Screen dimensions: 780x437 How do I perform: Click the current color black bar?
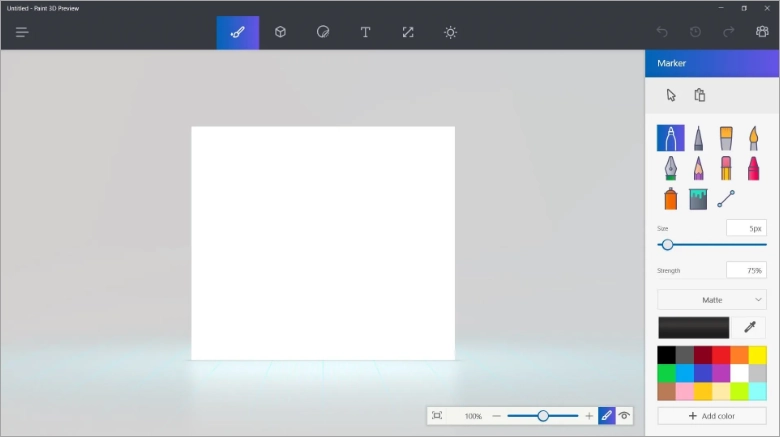point(693,328)
